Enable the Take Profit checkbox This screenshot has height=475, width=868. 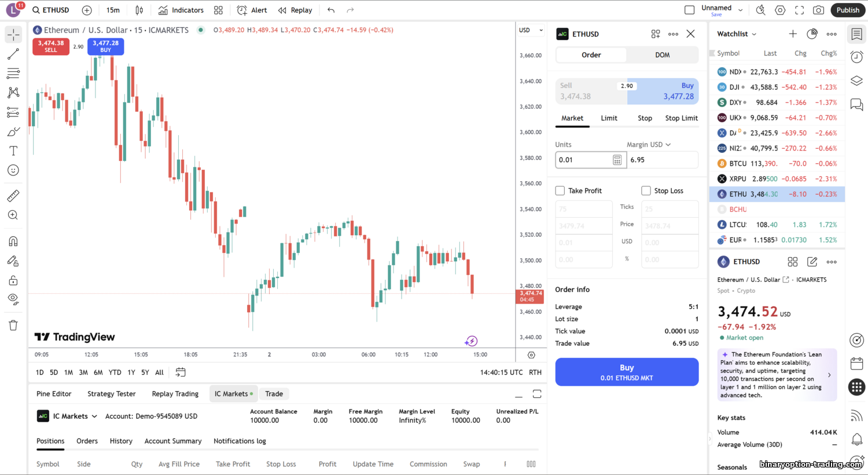tap(560, 191)
